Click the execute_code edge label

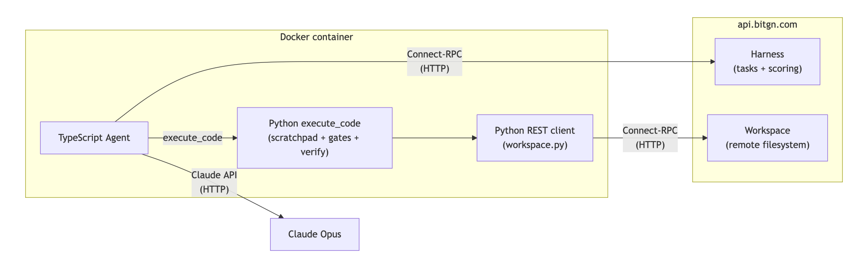click(192, 138)
